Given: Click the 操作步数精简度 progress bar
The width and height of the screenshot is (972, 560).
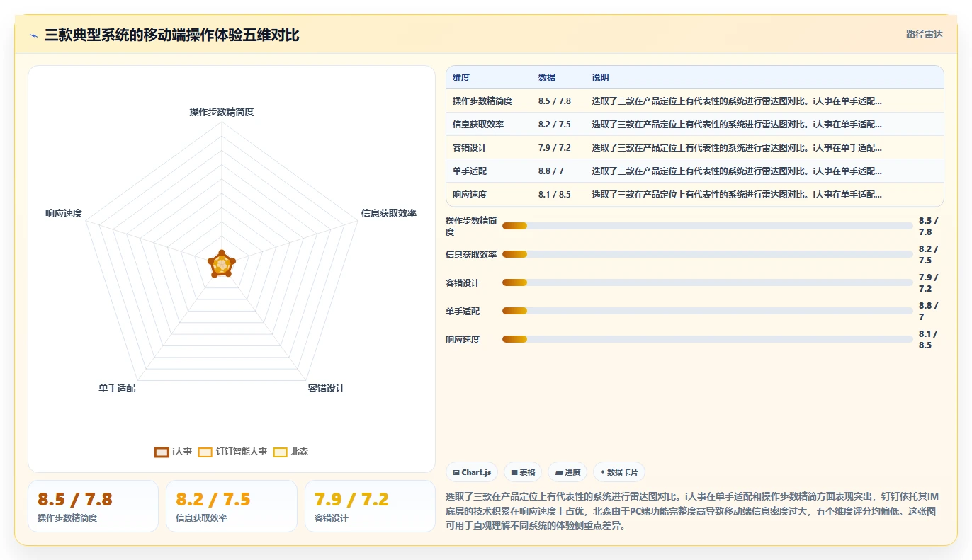Looking at the screenshot, I should coord(707,226).
